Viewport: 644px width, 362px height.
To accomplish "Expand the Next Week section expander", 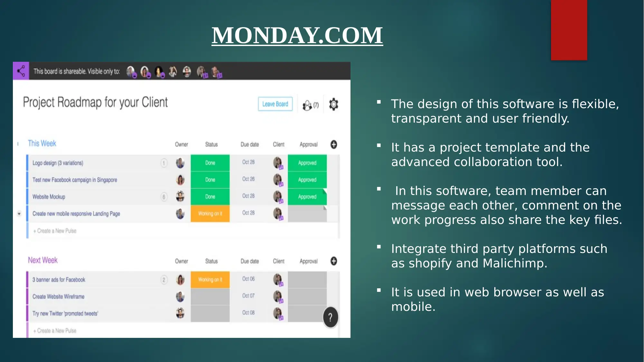I will tap(19, 260).
